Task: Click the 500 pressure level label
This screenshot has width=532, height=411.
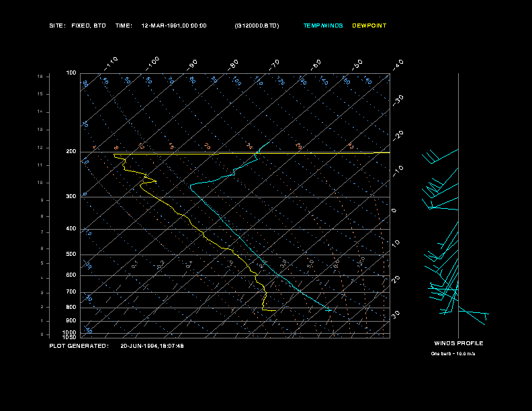Action: [x=71, y=254]
